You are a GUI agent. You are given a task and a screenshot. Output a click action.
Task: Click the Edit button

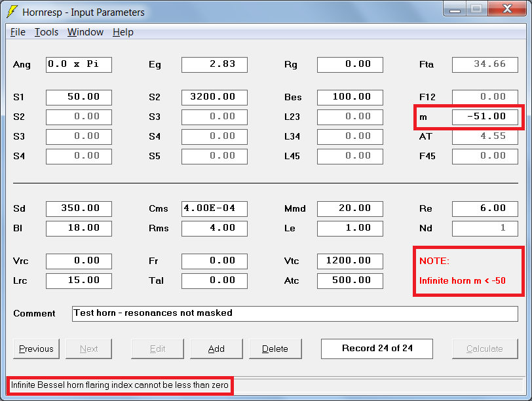157,349
